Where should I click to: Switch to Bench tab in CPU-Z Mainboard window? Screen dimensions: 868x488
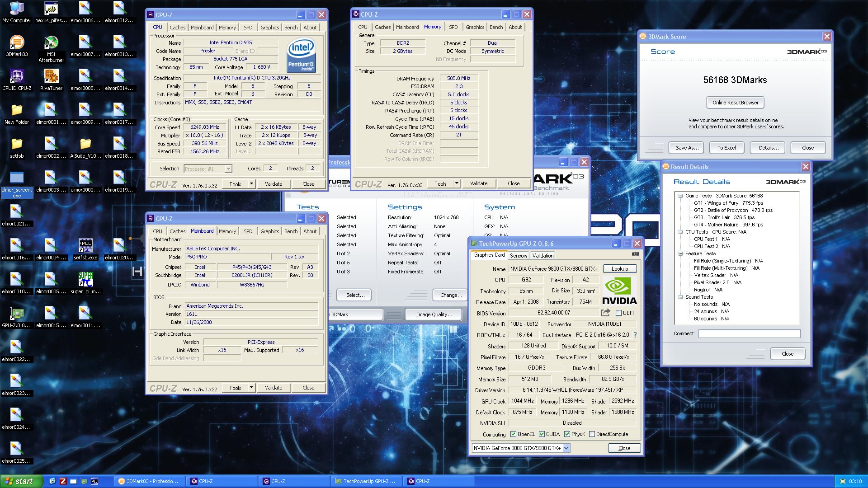tap(291, 231)
